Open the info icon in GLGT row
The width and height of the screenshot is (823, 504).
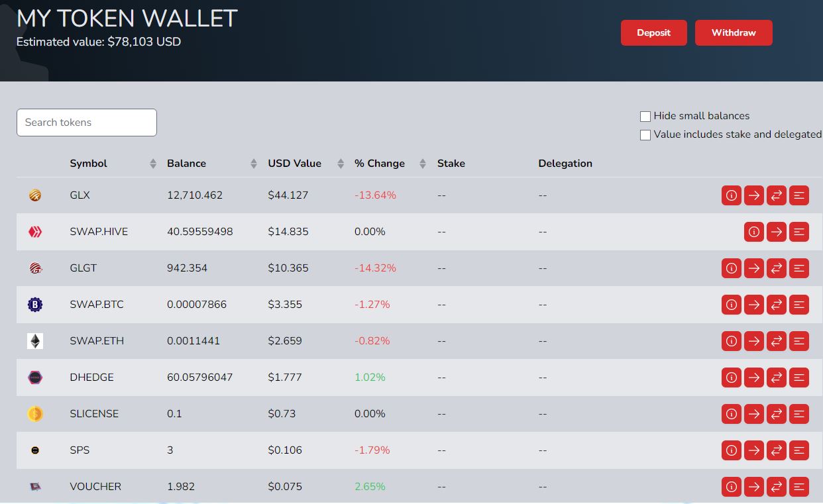[732, 268]
